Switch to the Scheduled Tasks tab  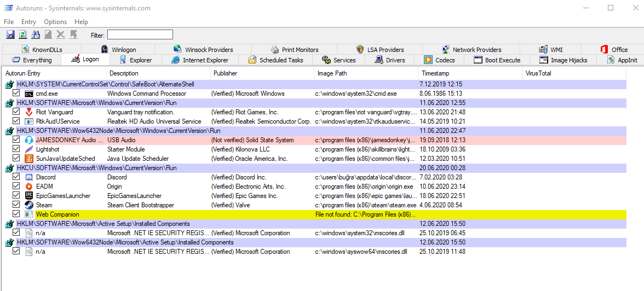pyautogui.click(x=277, y=60)
